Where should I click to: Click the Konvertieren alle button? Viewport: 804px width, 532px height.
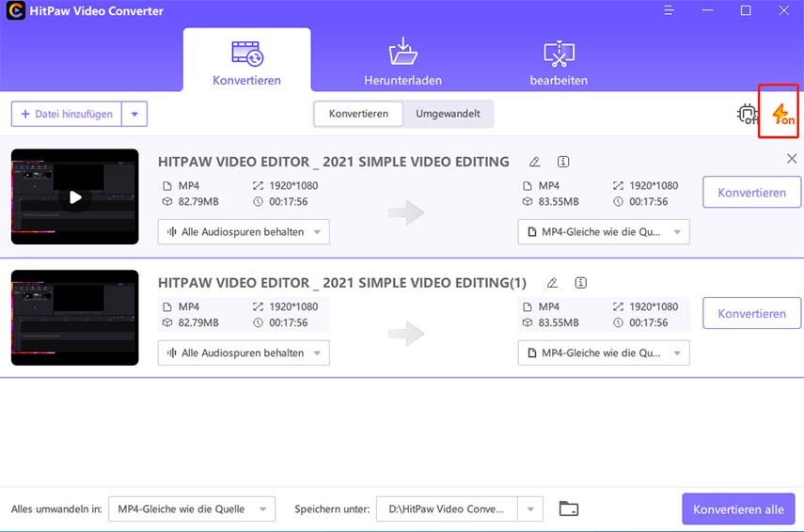click(738, 509)
